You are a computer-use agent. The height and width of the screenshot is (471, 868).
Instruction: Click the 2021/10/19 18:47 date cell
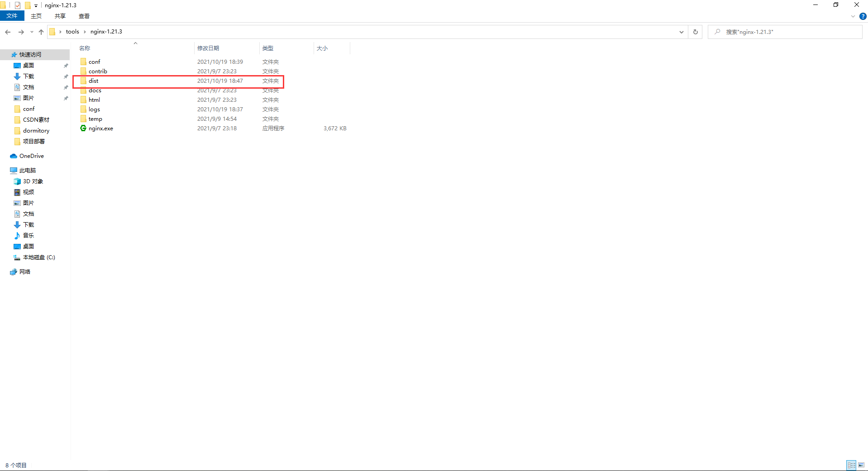(x=220, y=81)
